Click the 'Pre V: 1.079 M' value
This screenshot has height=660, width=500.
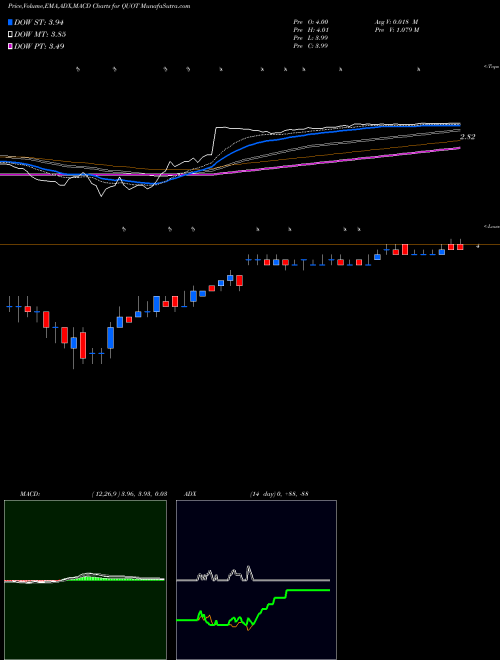tap(396, 30)
